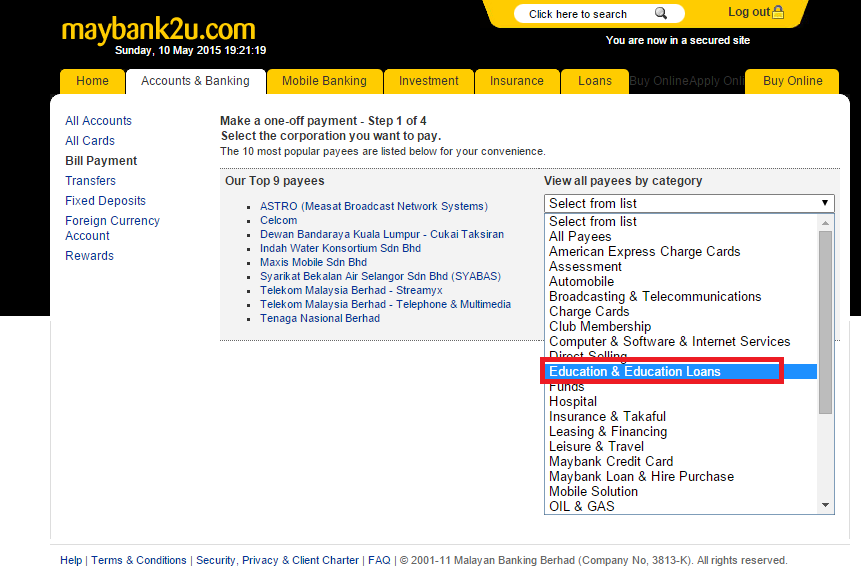The width and height of the screenshot is (861, 575).
Task: Pick Indah Water Konsortium Sdn Bhd
Action: pos(340,248)
